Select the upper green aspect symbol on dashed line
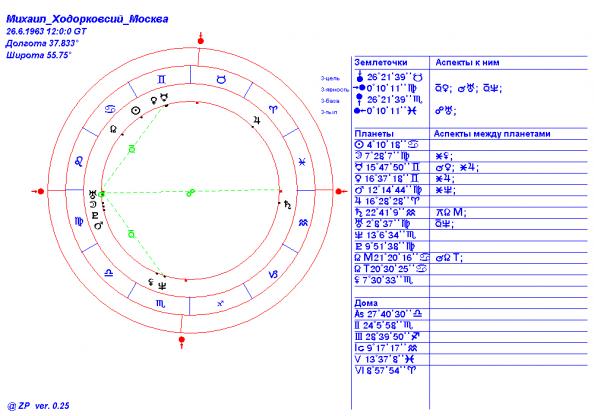The height and width of the screenshot is (416, 594). coord(131,149)
